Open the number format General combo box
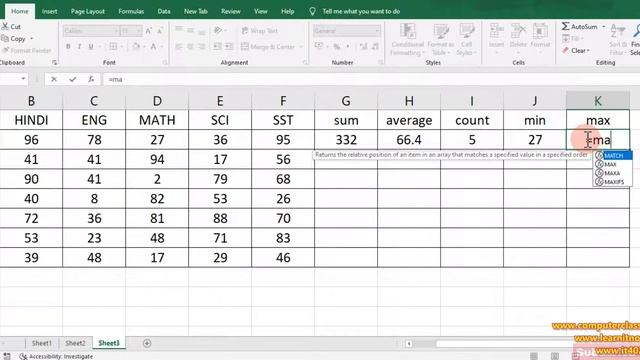The image size is (640, 360). (347, 31)
